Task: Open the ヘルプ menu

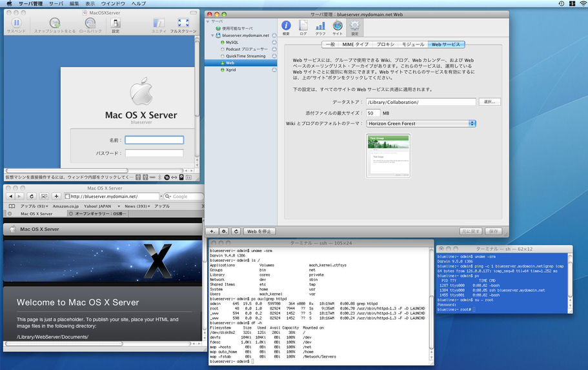Action: (x=138, y=3)
